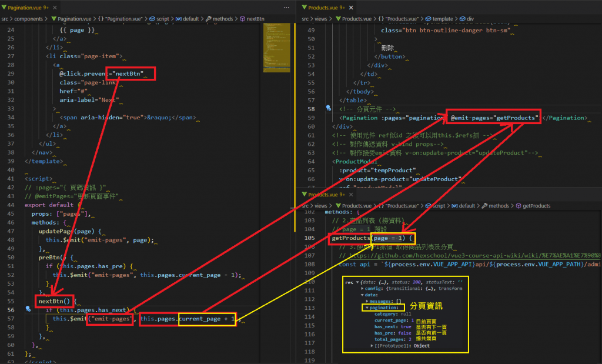Close the Products.vue tab in top-right group
This screenshot has height=364, width=602.
351,7
